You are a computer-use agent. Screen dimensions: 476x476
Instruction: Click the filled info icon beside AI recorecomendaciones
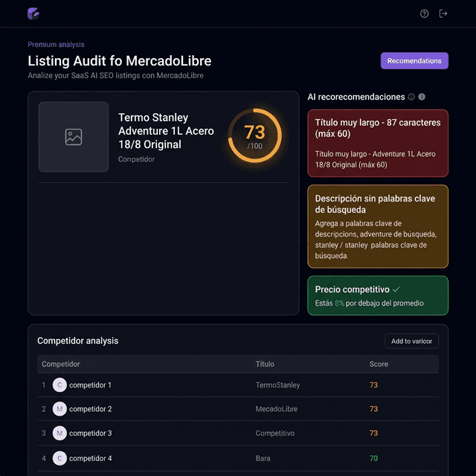422,97
